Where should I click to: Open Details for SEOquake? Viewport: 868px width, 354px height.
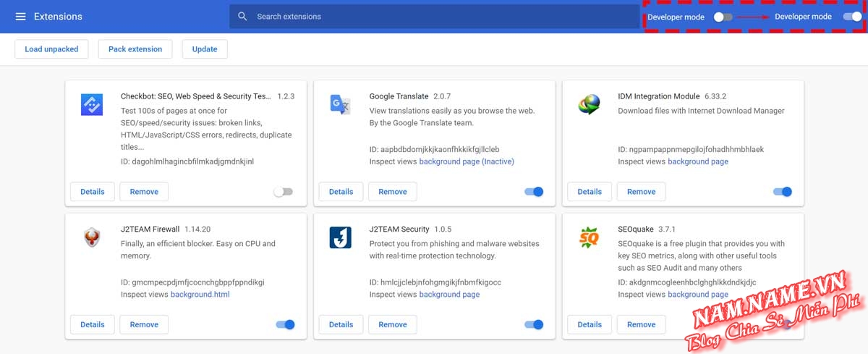point(590,325)
